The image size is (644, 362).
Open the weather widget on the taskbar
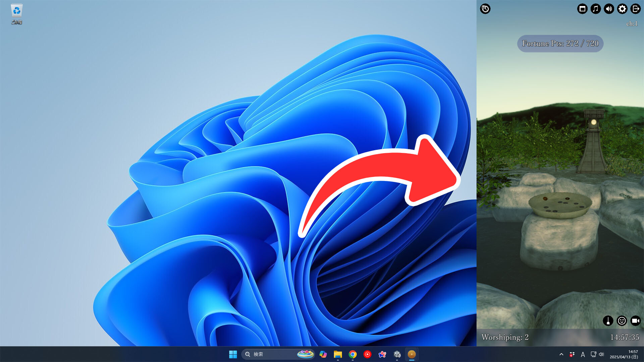[305, 354]
